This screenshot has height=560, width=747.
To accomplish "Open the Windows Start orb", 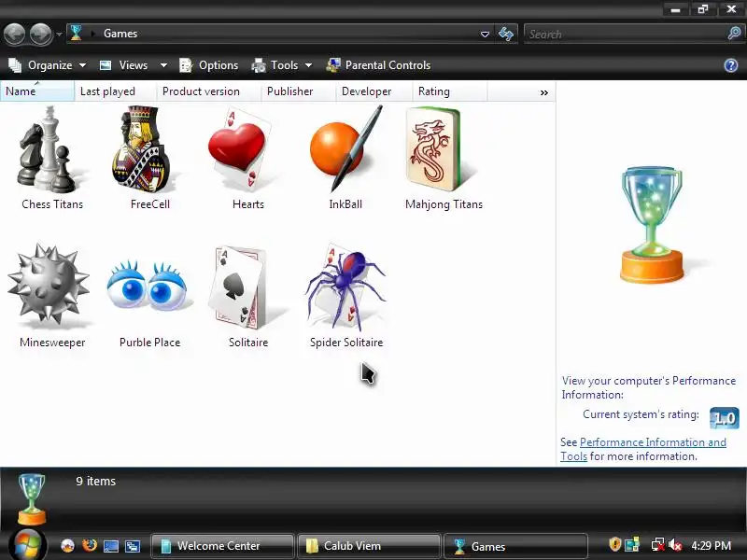I will click(28, 545).
